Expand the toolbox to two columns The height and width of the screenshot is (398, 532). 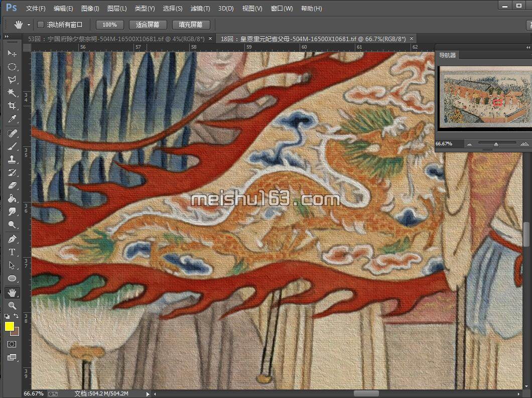(7, 36)
